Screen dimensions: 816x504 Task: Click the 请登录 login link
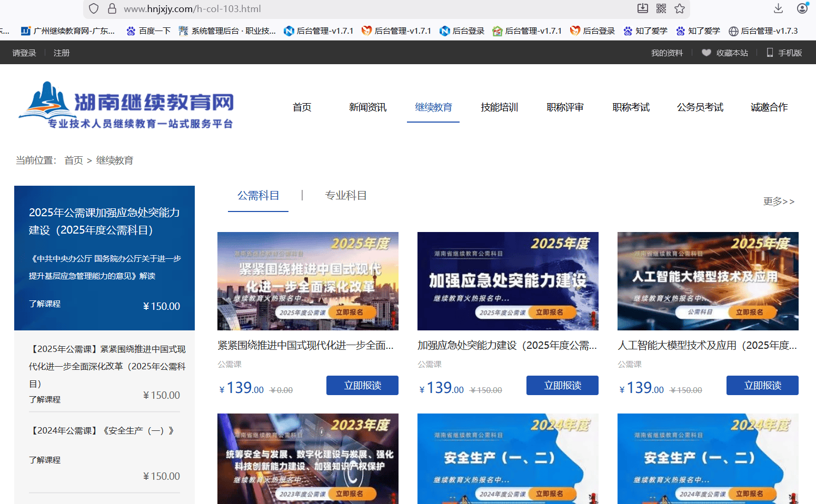pyautogui.click(x=24, y=53)
